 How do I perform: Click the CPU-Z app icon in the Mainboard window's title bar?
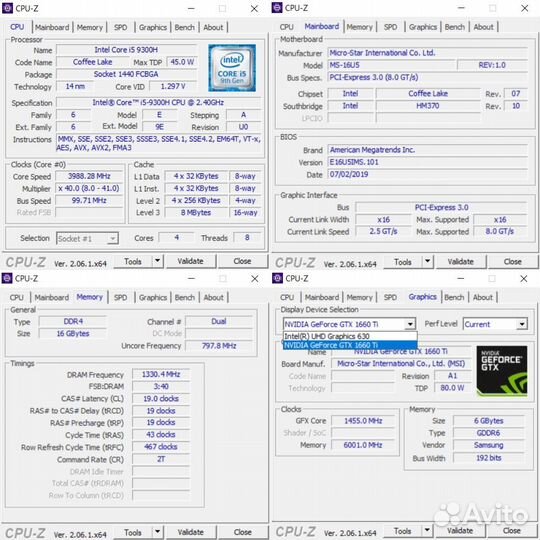277,8
